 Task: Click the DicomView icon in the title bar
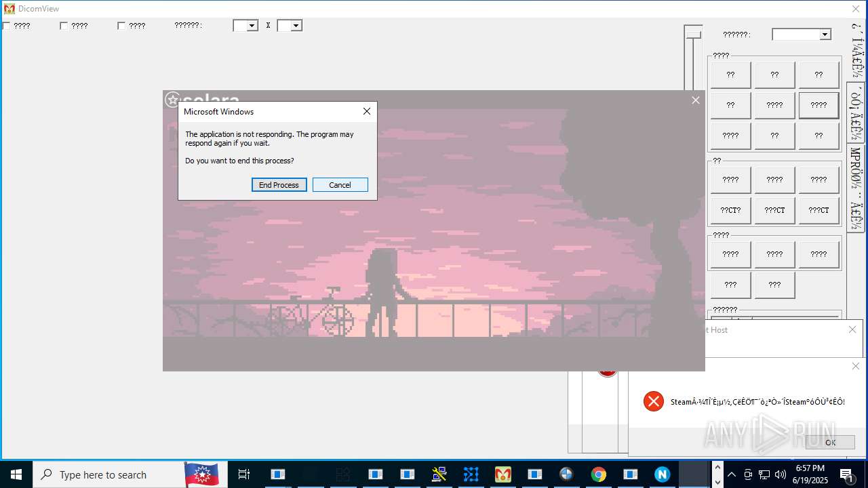9,9
